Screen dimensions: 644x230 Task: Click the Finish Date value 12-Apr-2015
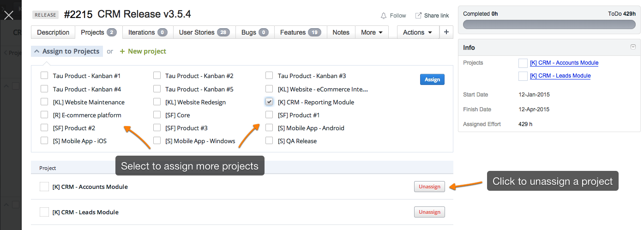[534, 109]
